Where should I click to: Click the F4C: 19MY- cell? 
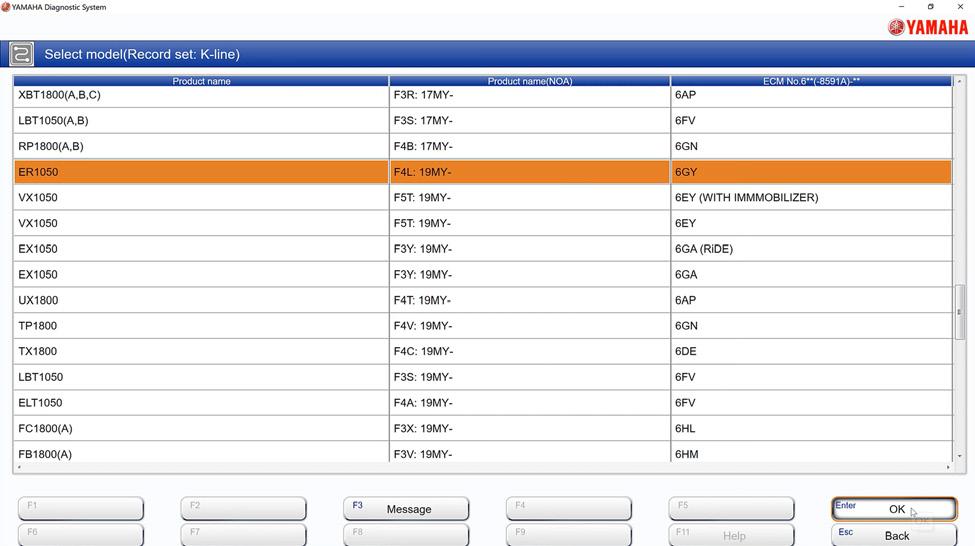[x=530, y=351]
